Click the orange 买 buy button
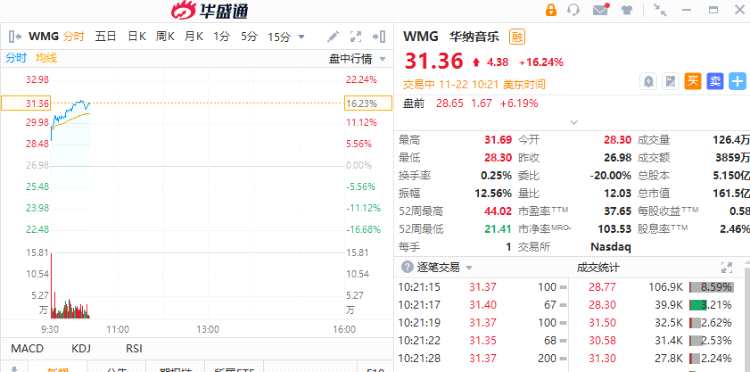 pos(693,81)
